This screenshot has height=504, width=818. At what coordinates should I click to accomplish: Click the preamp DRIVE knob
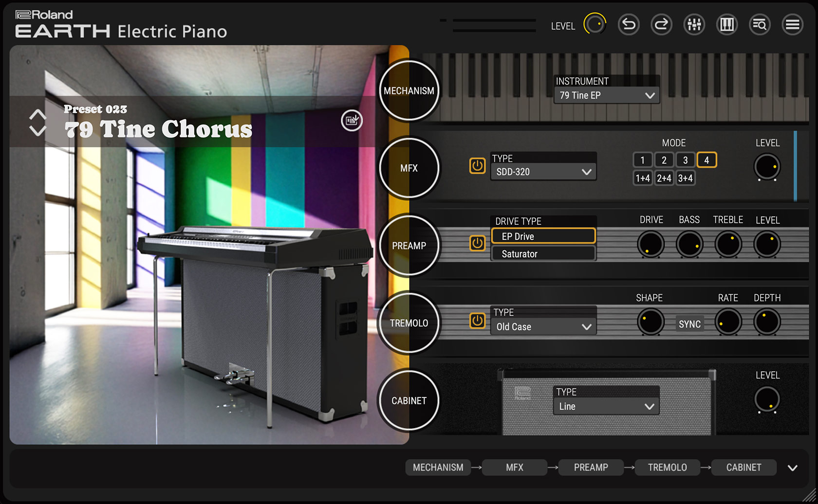(651, 244)
